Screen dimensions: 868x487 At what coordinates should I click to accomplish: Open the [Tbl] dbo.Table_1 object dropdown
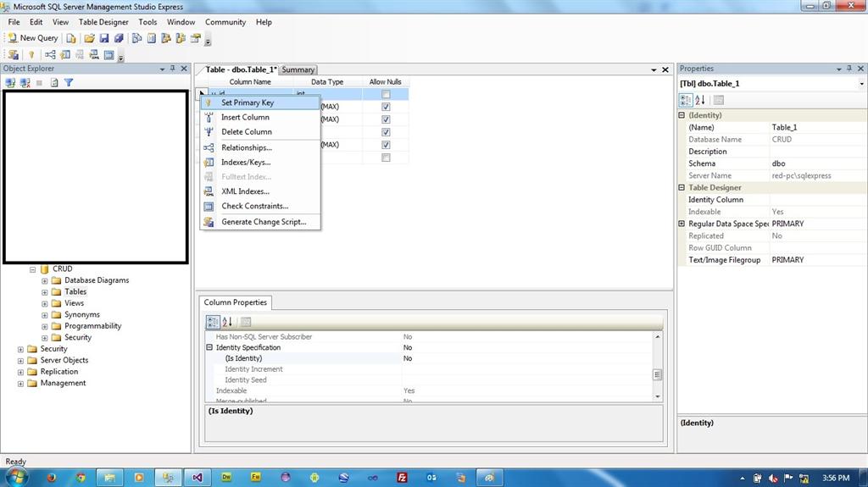pos(861,84)
